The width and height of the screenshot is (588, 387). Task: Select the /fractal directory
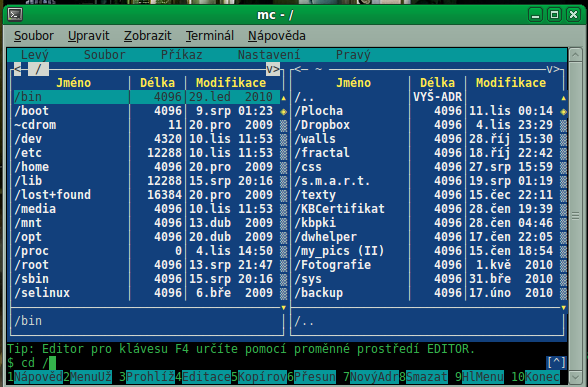pyautogui.click(x=427, y=153)
